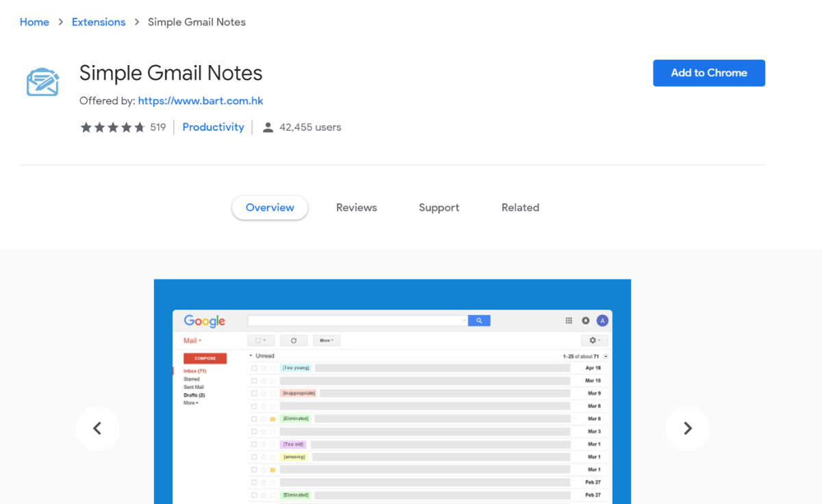Screen dimensions: 822x504
Task: Switch to the Reviews tab
Action: point(356,207)
